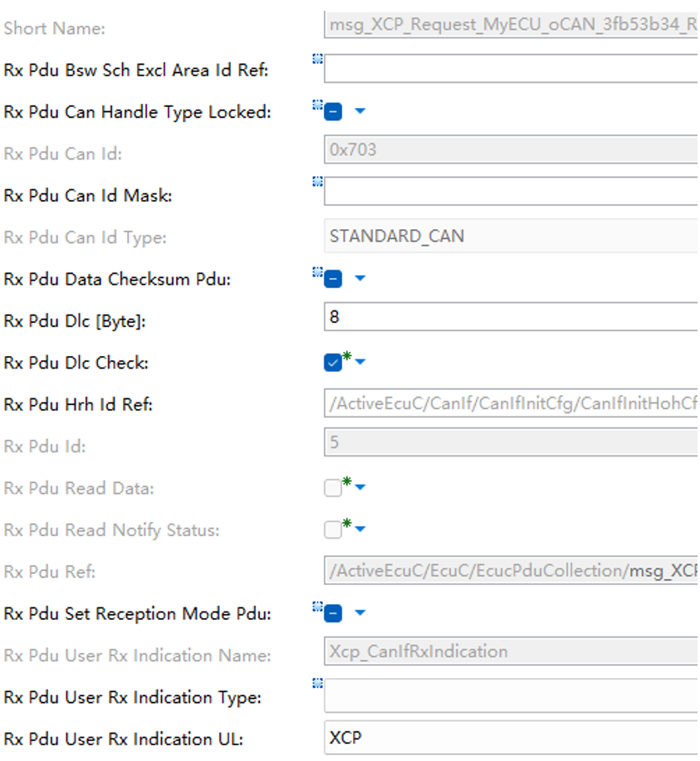Click the Rx Pdu Hrh Id Ref field
The image size is (700, 761).
click(511, 405)
